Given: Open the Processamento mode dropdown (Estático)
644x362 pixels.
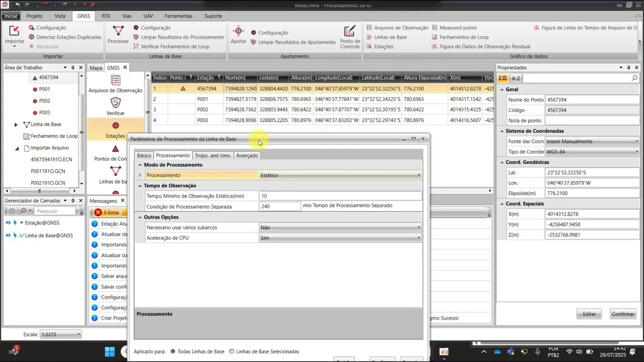Looking at the screenshot, I should click(x=419, y=175).
